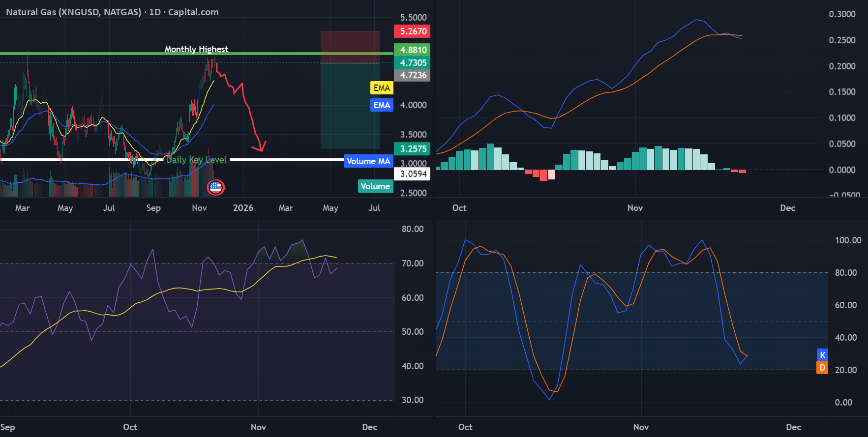Click the Natural Gas symbol title
The width and height of the screenshot is (868, 437).
(112, 12)
